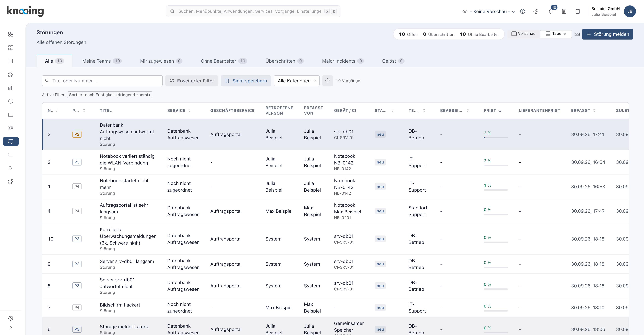The height and width of the screenshot is (335, 644).
Task: Select the Alle tab
Action: pos(55,61)
